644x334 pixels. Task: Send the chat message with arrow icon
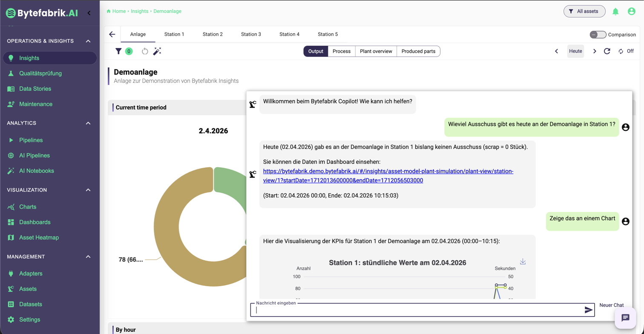click(x=588, y=310)
